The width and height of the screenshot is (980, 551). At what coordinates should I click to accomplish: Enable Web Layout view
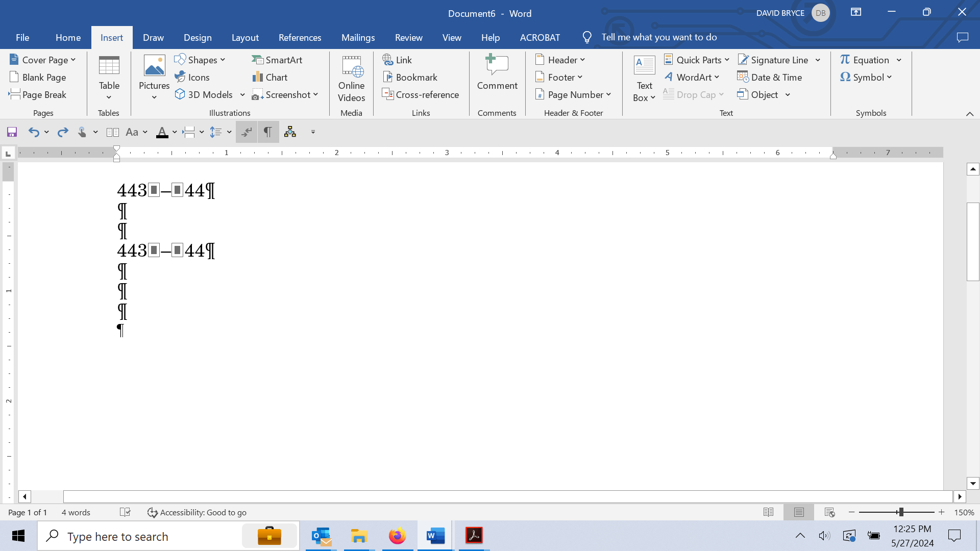(x=829, y=512)
